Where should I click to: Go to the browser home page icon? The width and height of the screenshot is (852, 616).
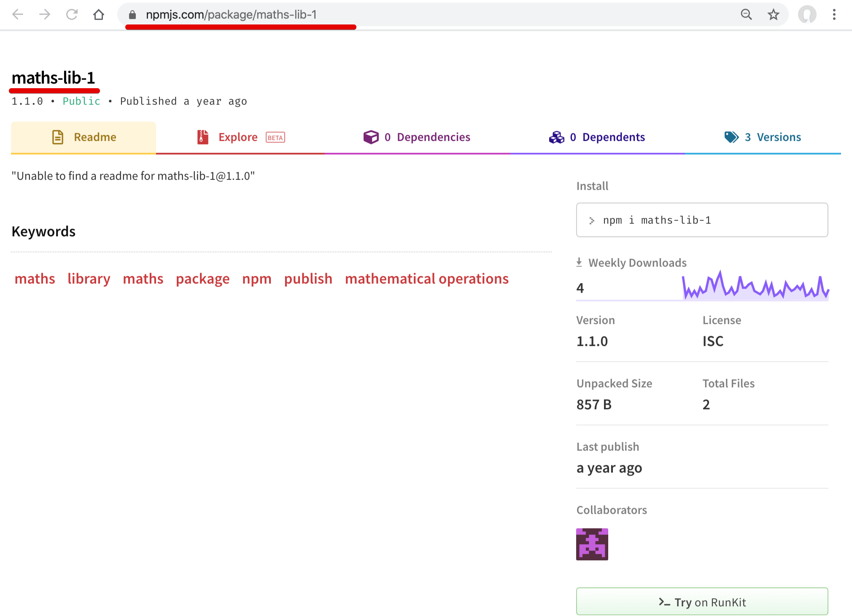click(x=99, y=15)
